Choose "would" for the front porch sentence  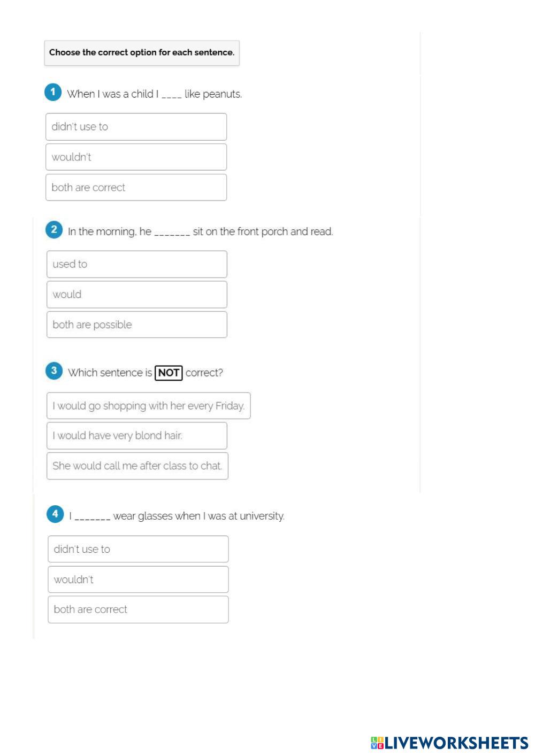(x=136, y=295)
